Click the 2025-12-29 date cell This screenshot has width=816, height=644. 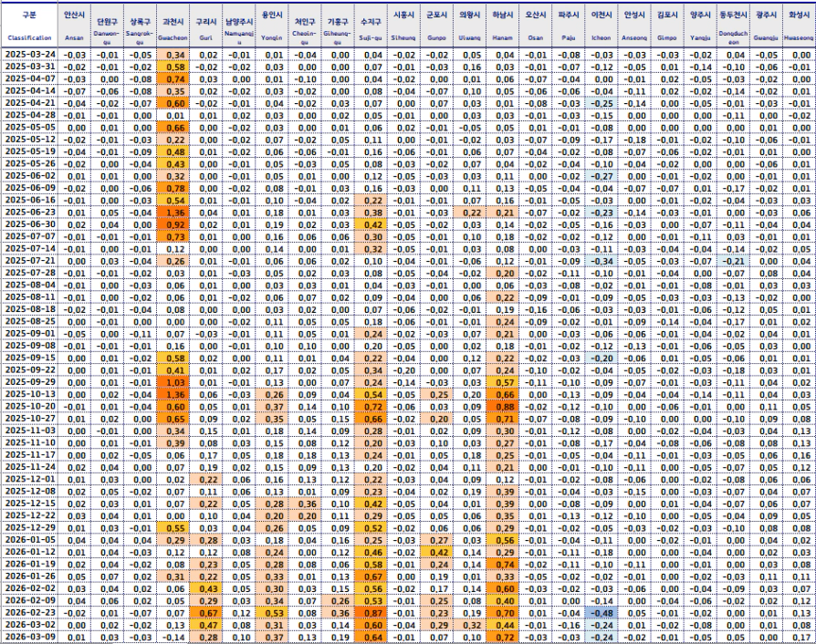(x=29, y=528)
